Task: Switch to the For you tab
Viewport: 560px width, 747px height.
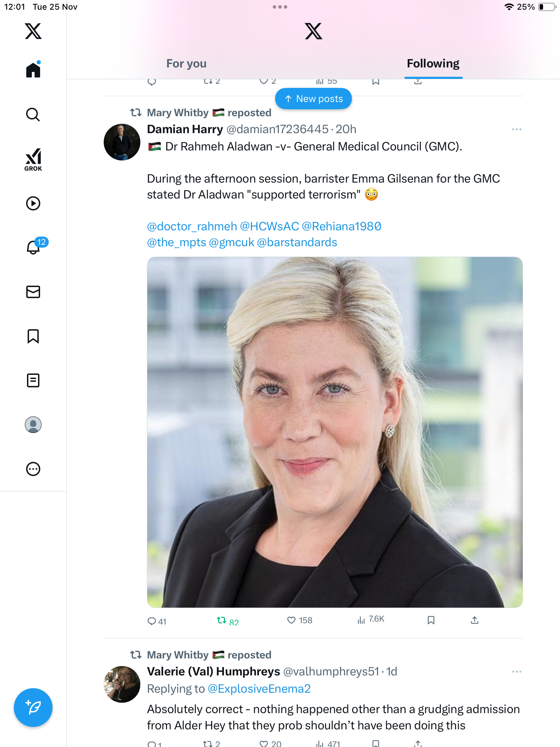Action: 186,64
